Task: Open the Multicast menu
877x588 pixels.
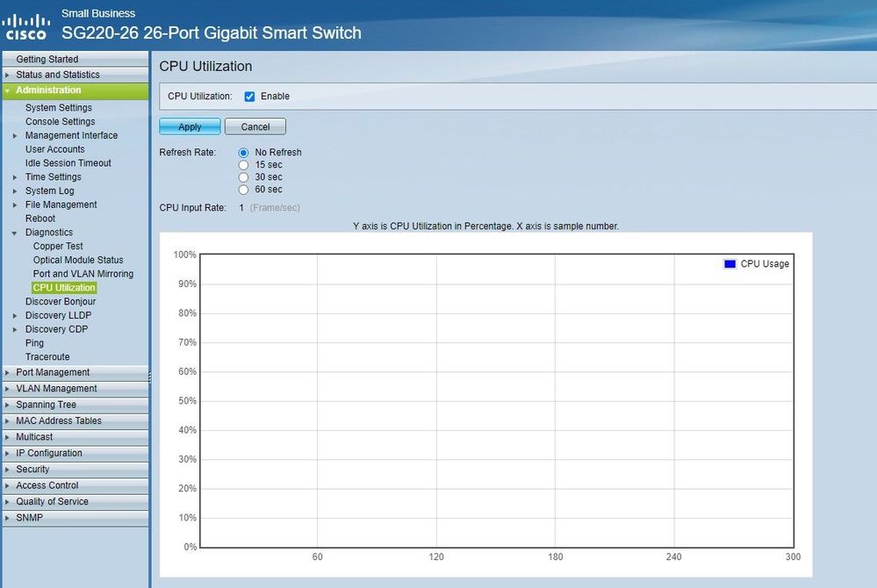Action: (75, 437)
